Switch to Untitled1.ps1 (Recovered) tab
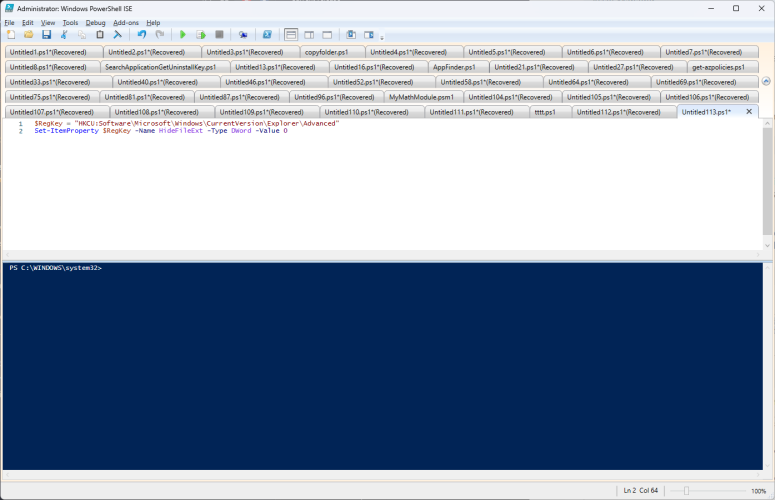775x500 pixels. pos(54,52)
